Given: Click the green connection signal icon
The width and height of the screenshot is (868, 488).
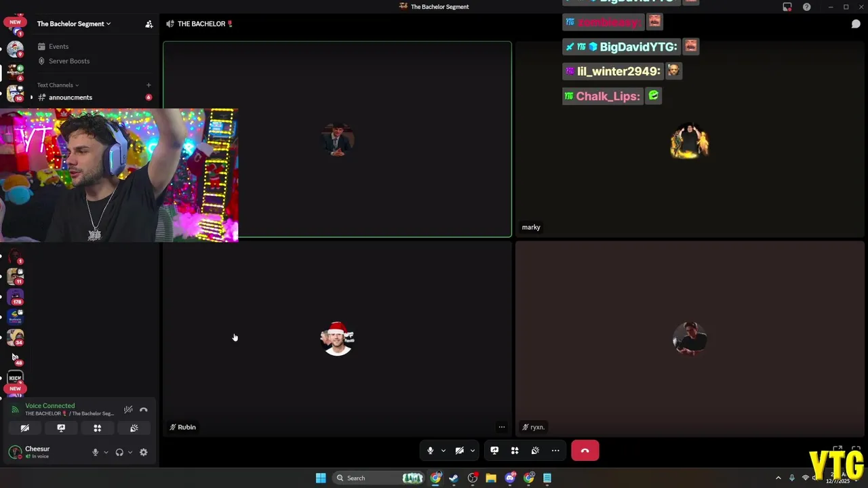Looking at the screenshot, I should 15,409.
